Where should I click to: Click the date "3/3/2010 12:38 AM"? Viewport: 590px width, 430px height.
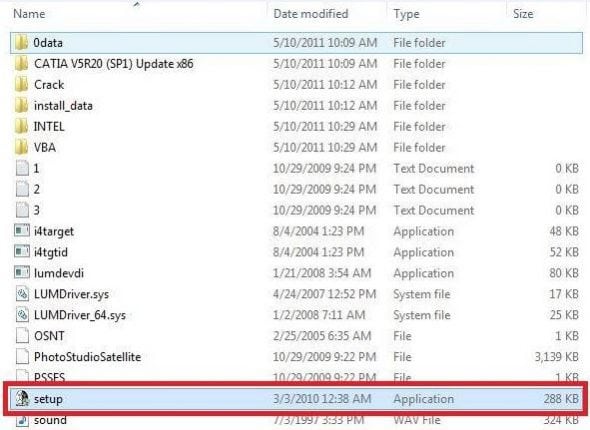tap(322, 399)
